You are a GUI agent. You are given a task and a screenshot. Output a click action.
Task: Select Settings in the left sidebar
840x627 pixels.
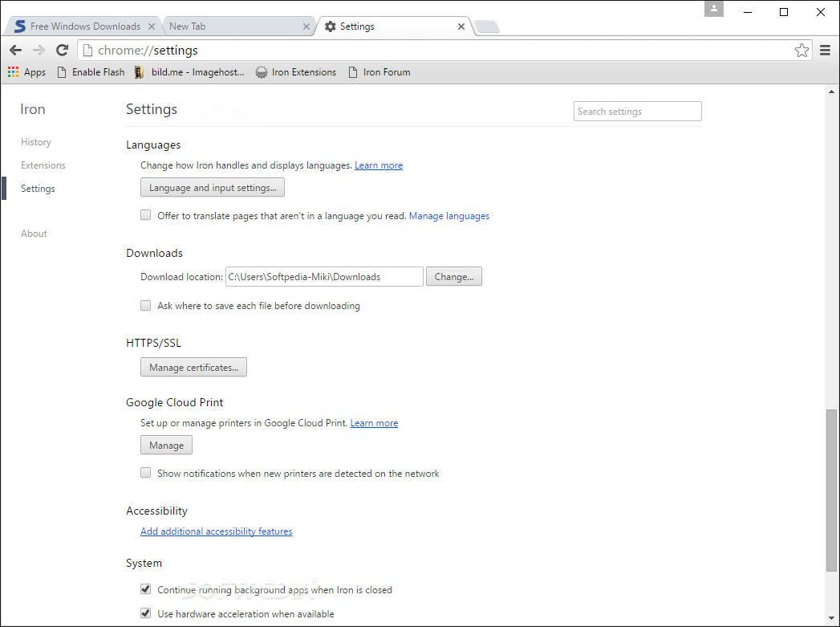(38, 189)
